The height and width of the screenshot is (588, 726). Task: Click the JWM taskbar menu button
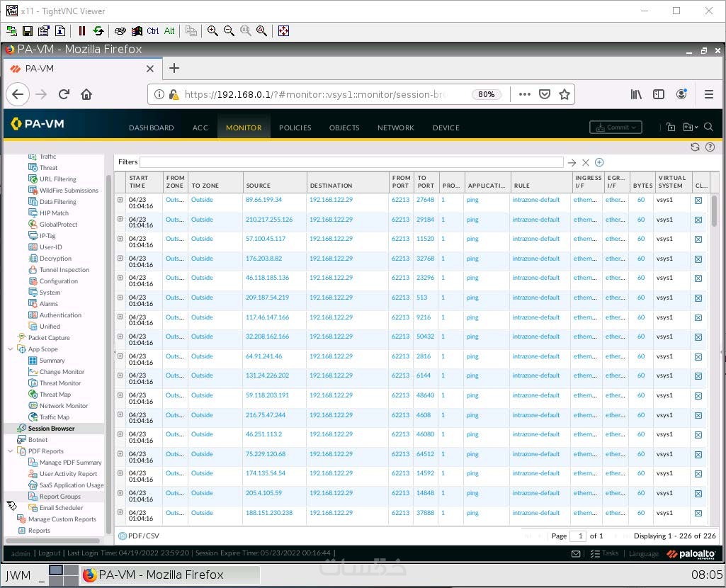click(x=18, y=575)
